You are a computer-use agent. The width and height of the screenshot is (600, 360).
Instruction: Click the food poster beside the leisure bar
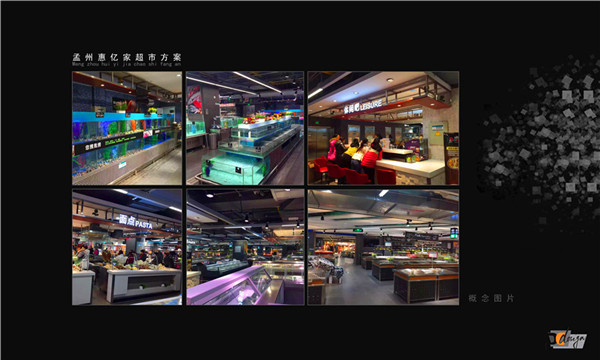452,159
